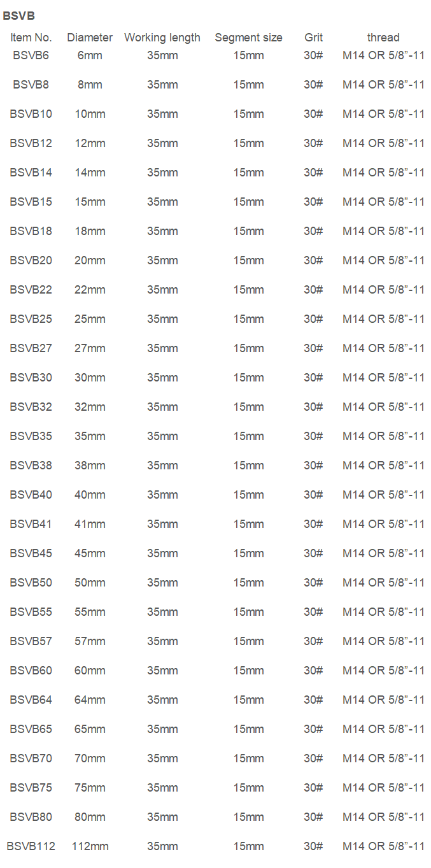Select item number BSVB38
Viewport: 431px width, 868px height.
pos(31,466)
